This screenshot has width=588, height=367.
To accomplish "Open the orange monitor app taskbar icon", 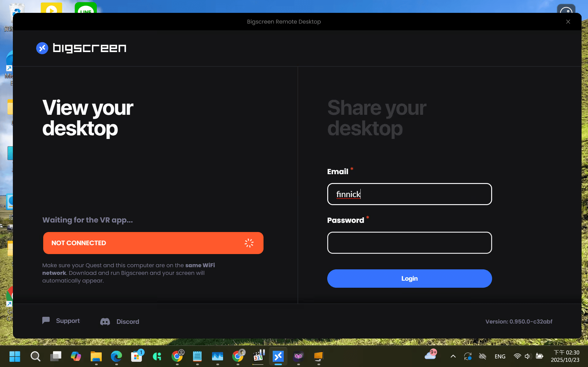I will tap(319, 356).
